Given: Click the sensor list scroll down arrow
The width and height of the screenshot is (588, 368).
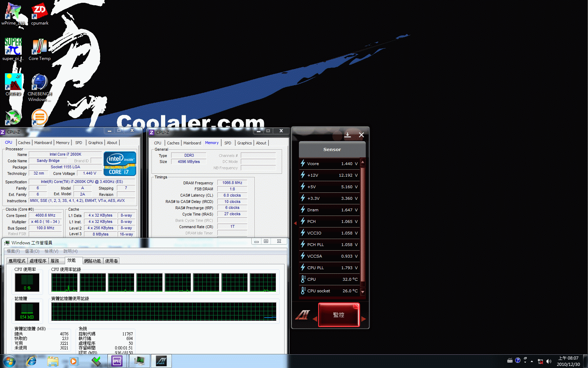Looking at the screenshot, I should tap(363, 292).
